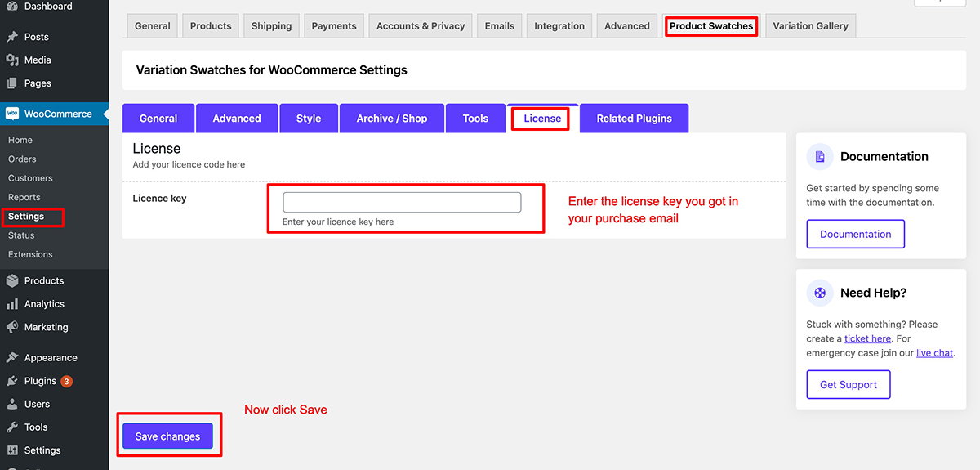Click the Users person icon
The image size is (980, 470).
click(12, 404)
